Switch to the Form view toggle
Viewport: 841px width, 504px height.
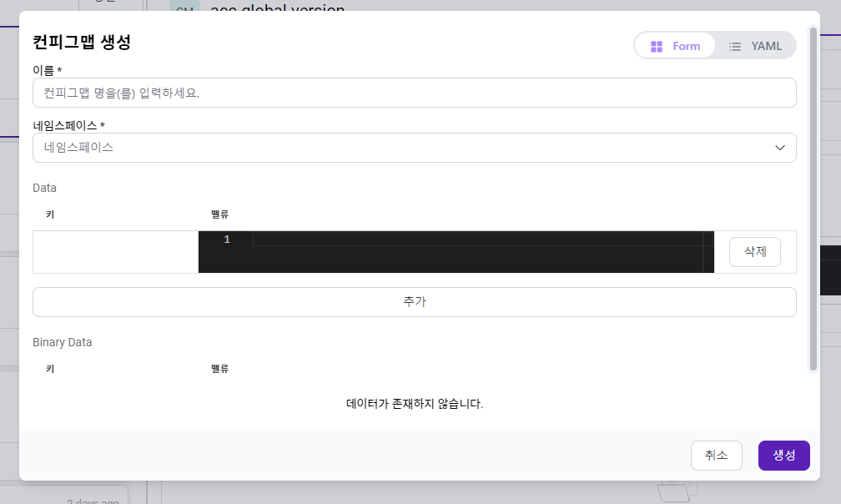(675, 46)
